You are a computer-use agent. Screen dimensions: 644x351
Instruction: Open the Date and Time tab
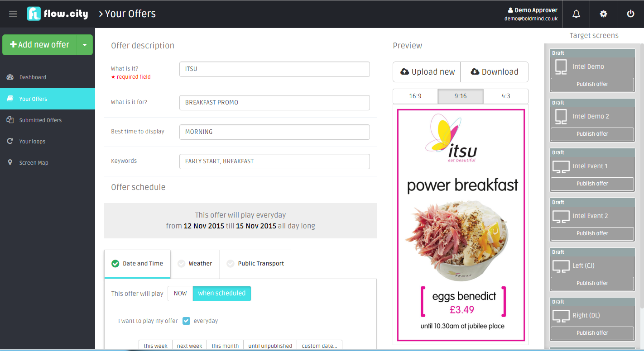click(137, 264)
